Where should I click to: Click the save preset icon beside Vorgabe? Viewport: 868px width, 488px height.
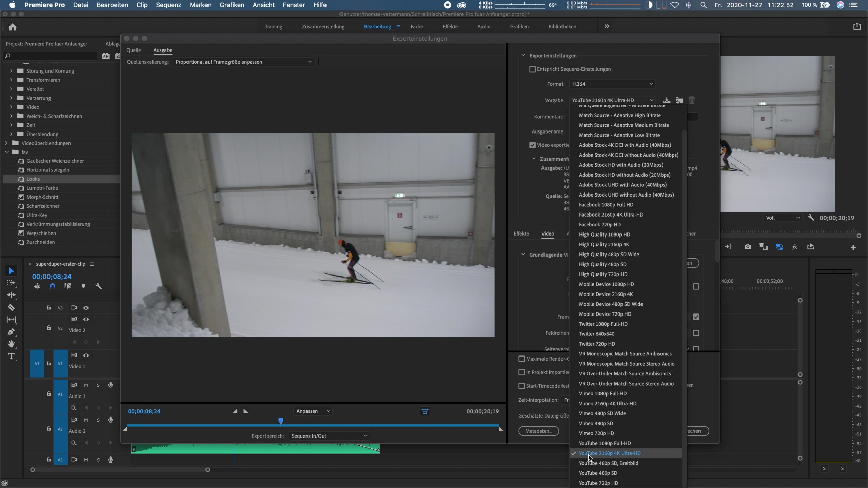(667, 100)
